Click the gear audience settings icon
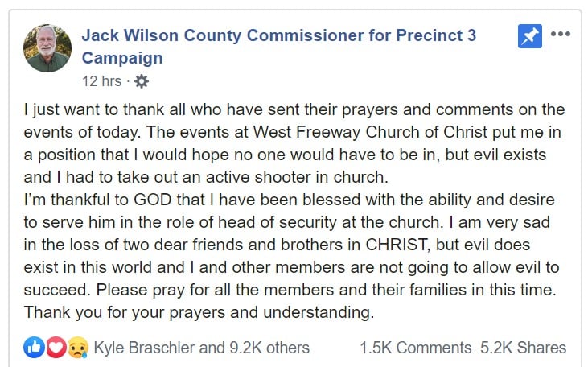 142,81
